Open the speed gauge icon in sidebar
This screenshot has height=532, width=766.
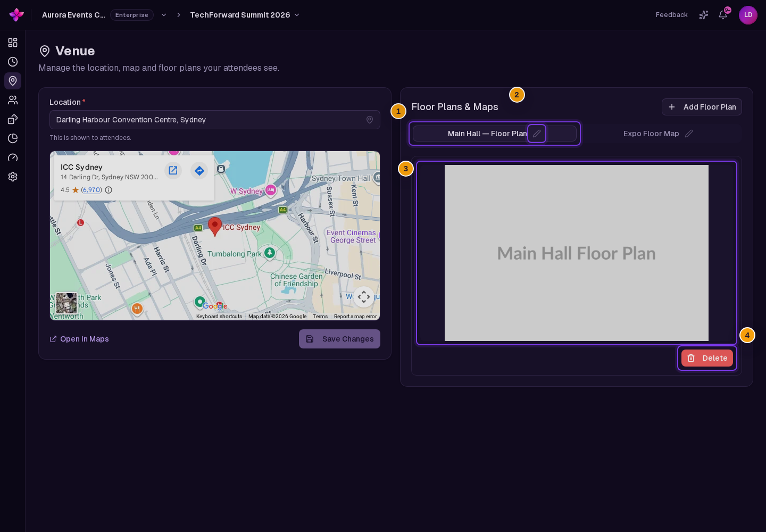point(13,157)
